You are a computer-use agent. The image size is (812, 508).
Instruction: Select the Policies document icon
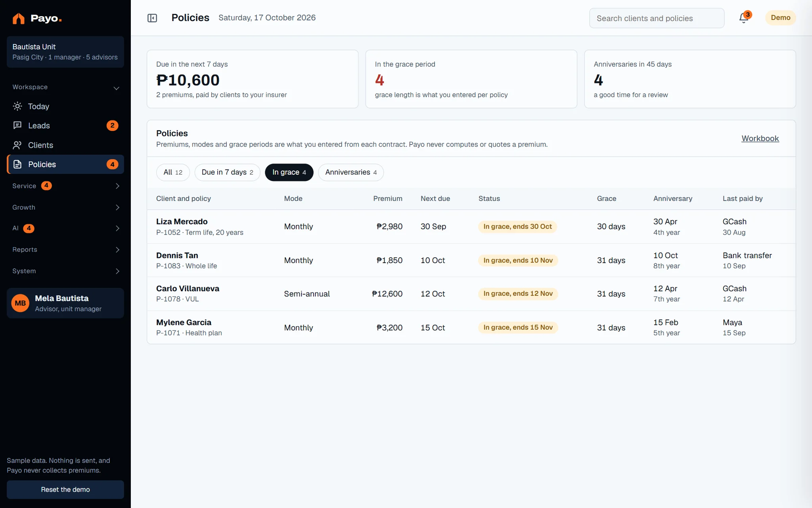pos(17,164)
